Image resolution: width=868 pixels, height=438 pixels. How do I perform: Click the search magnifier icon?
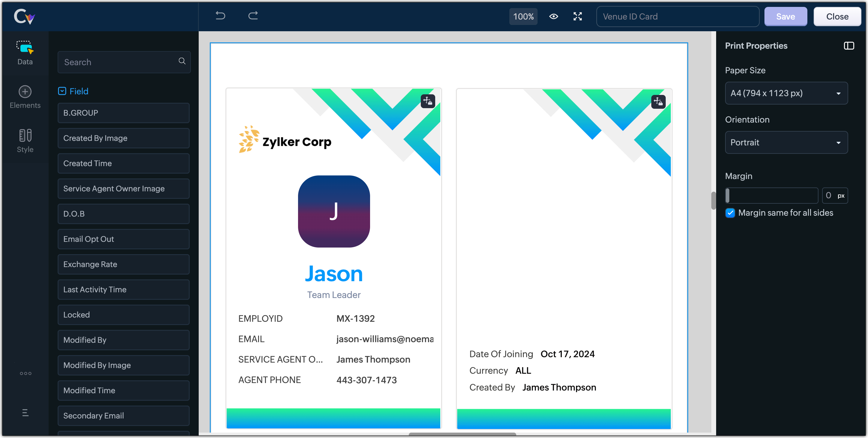(x=182, y=61)
